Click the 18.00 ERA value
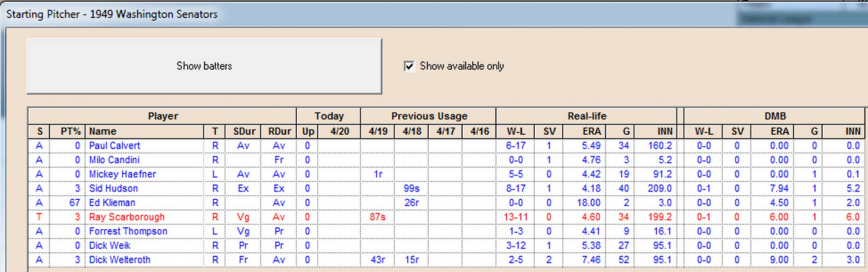Screen dimensions: 868x272 [x=590, y=203]
